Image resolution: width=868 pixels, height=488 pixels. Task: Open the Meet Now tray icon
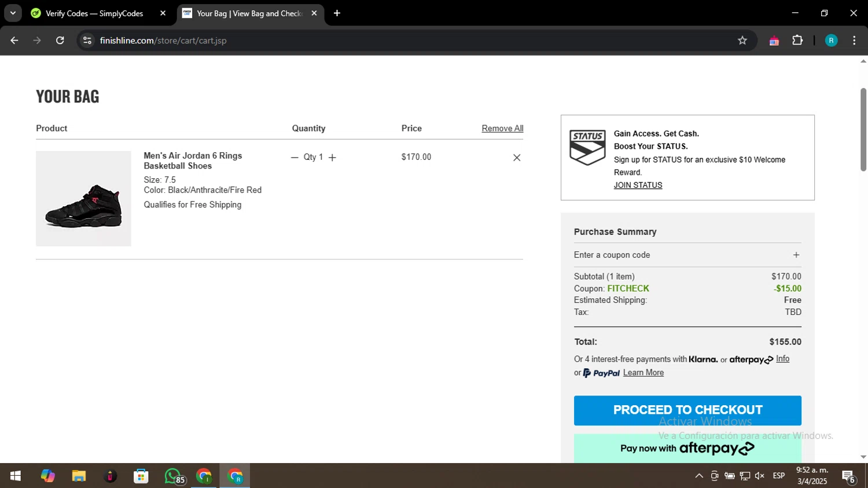pos(715,476)
